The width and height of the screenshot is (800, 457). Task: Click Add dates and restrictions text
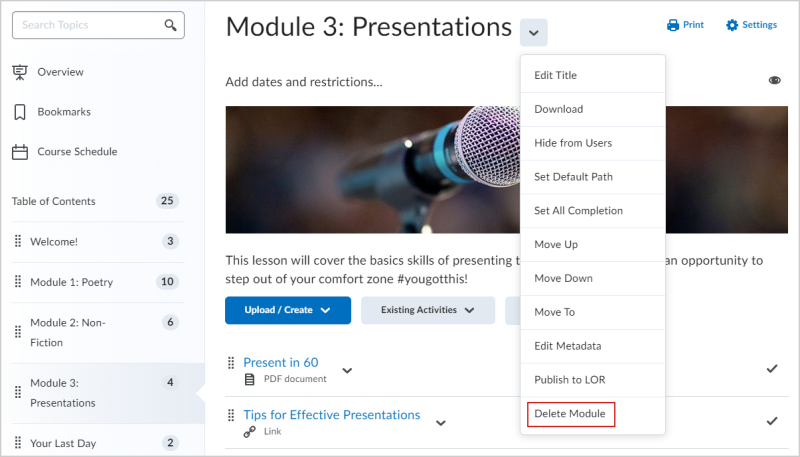tap(304, 82)
